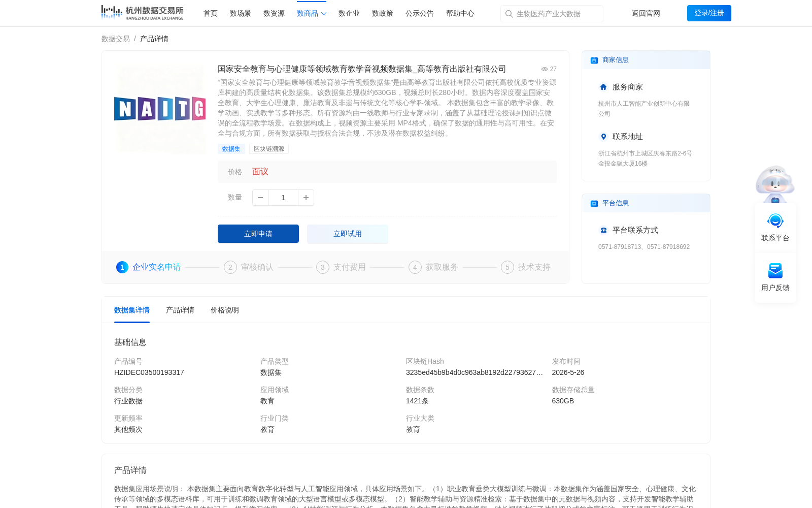Click the 其他频次 update frequency value
The image size is (812, 508).
point(128,429)
